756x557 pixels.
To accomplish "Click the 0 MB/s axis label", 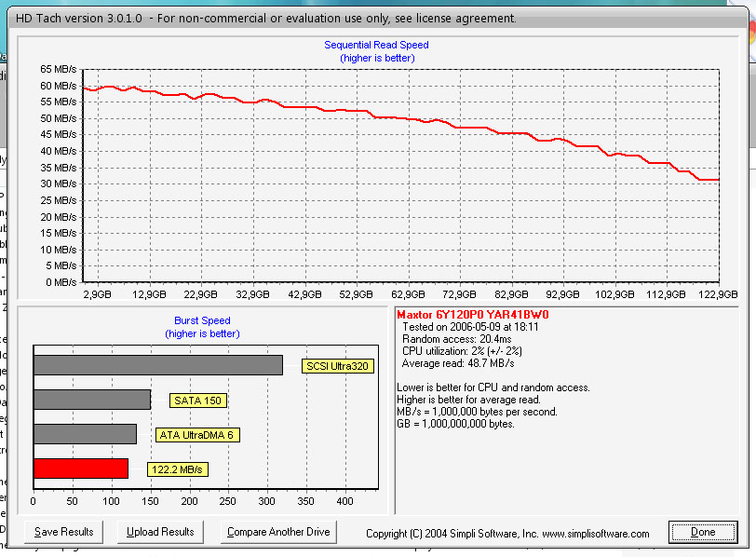I will click(x=61, y=282).
